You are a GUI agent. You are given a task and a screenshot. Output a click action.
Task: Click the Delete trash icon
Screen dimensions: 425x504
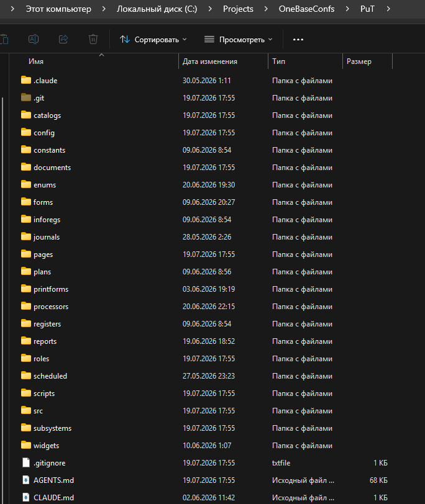coord(93,39)
